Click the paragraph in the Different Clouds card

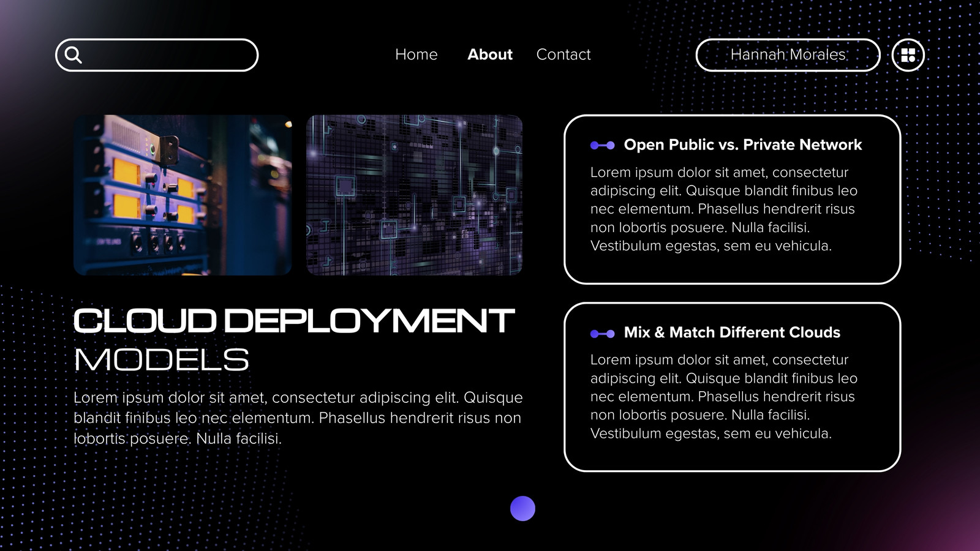click(724, 397)
